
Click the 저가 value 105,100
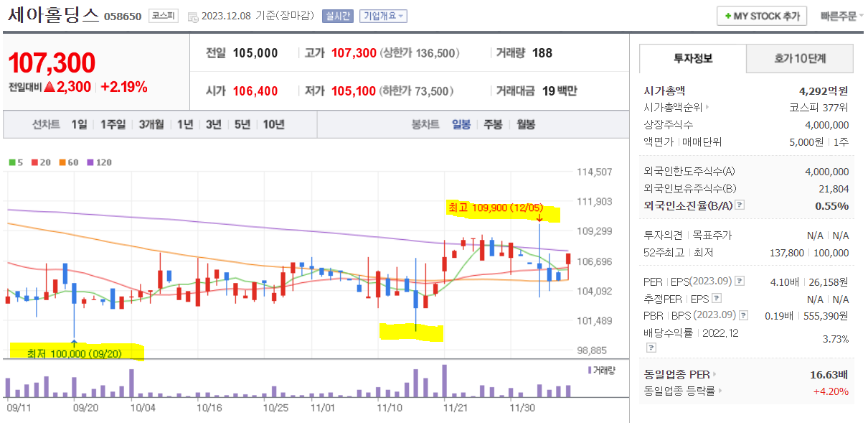[354, 91]
